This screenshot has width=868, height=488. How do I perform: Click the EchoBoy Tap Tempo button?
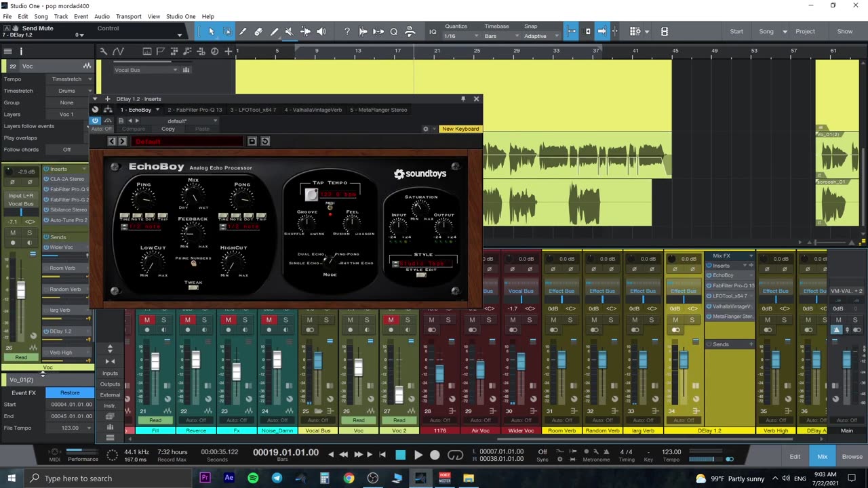[x=311, y=195]
